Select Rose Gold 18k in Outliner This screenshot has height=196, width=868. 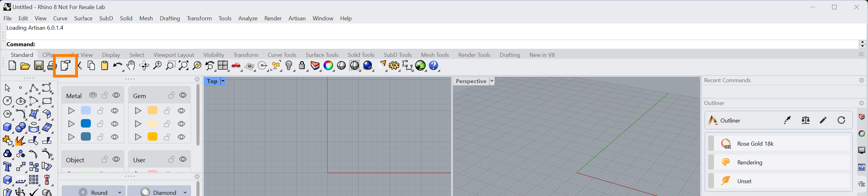tap(755, 143)
